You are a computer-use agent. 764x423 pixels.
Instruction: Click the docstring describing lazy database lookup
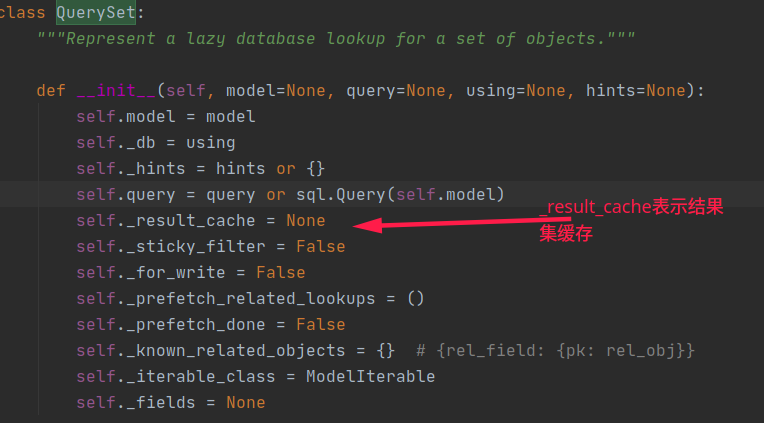[x=335, y=39]
